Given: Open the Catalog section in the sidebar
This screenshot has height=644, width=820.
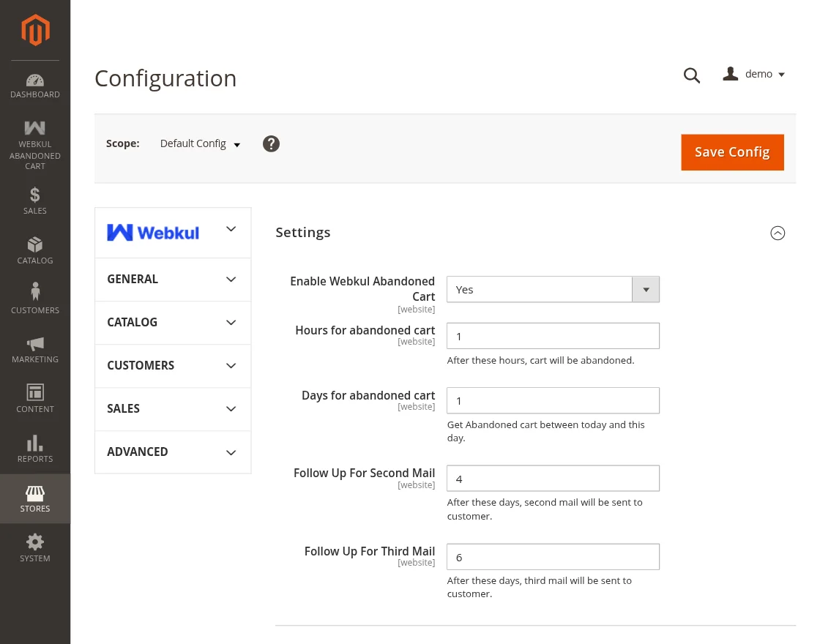Looking at the screenshot, I should (34, 250).
